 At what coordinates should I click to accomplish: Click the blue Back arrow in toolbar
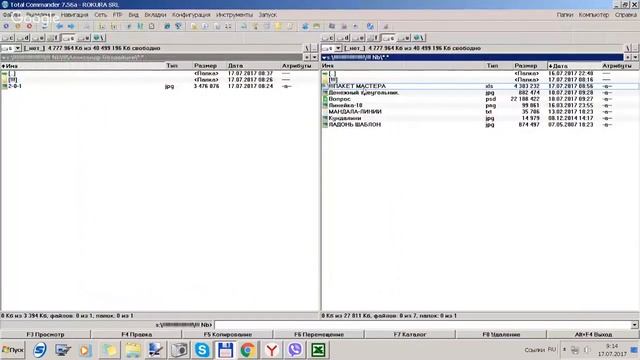pos(59,26)
